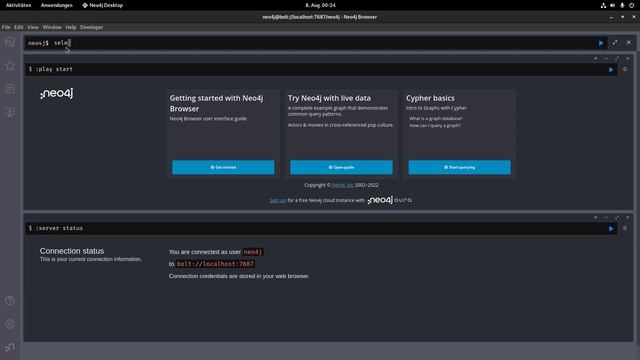
Task: Open the Window menu
Action: [x=52, y=27]
